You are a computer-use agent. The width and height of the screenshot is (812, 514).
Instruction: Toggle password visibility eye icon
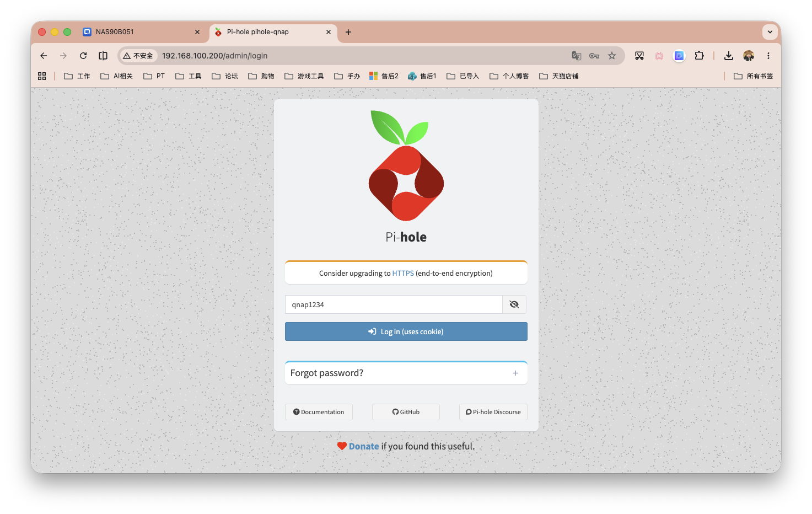point(514,304)
